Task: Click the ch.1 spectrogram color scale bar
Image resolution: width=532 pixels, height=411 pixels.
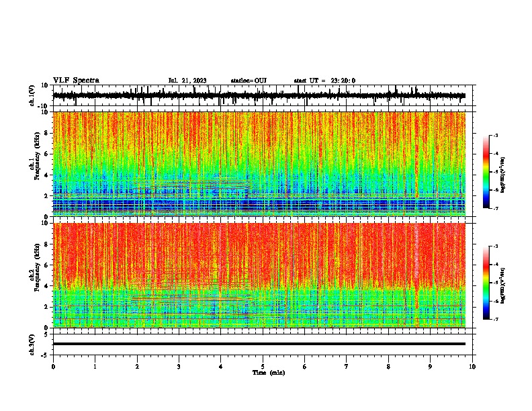Action: pos(486,172)
